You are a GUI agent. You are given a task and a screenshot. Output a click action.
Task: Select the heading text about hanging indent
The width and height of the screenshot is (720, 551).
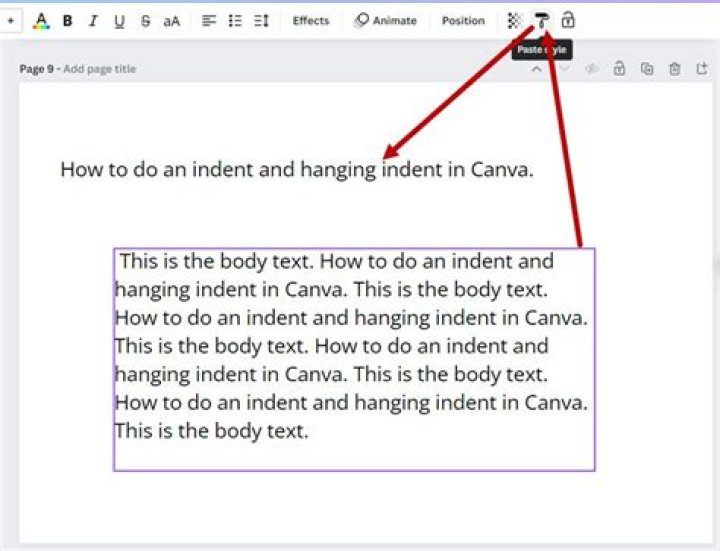(x=297, y=169)
